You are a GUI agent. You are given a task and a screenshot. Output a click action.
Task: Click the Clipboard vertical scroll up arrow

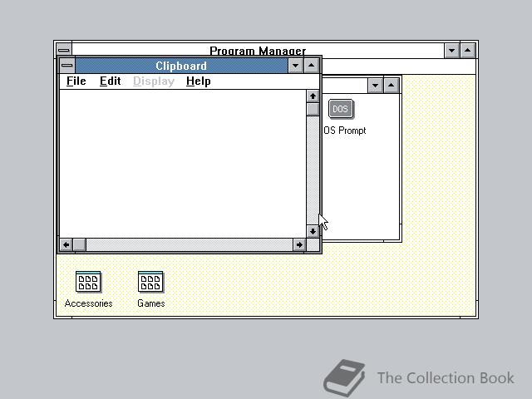(313, 96)
